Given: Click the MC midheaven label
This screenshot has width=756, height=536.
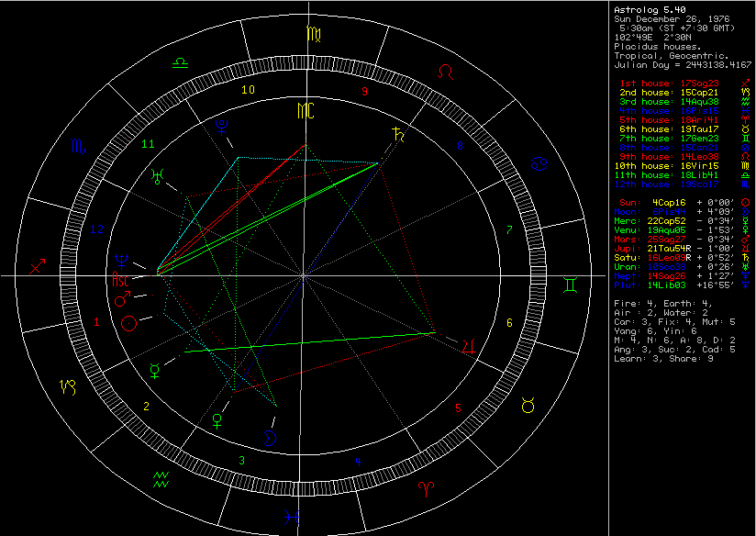Looking at the screenshot, I should (x=305, y=111).
